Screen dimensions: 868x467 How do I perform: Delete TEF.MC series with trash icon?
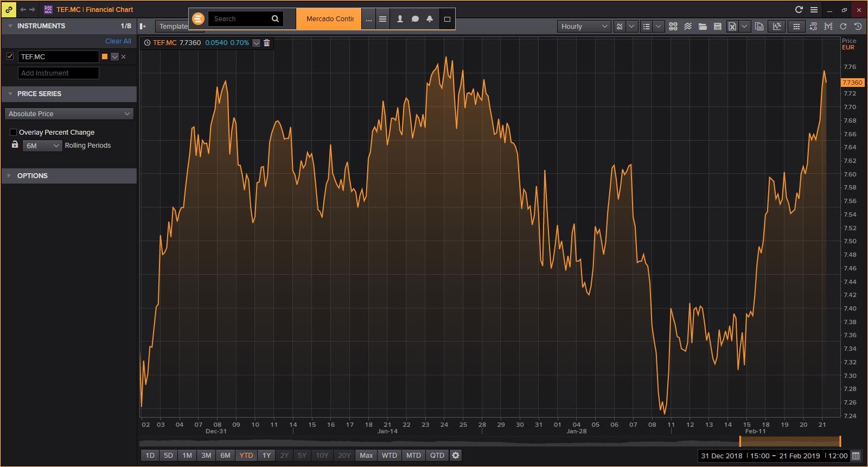266,43
